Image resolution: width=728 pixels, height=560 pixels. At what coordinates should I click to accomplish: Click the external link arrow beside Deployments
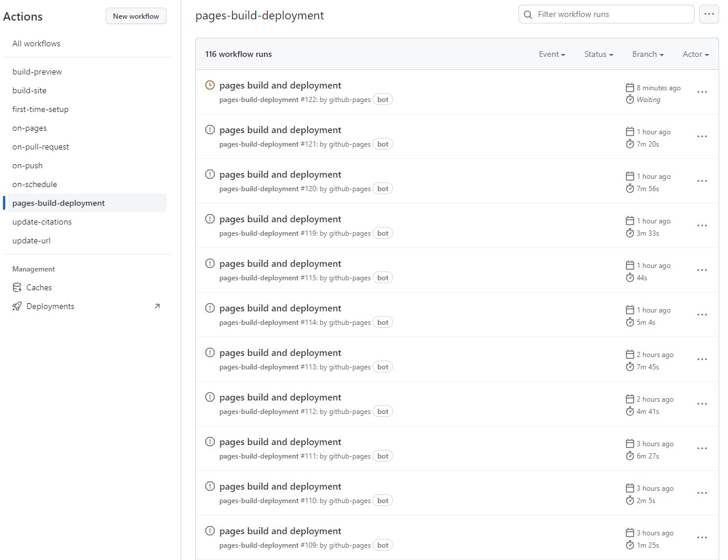click(157, 306)
